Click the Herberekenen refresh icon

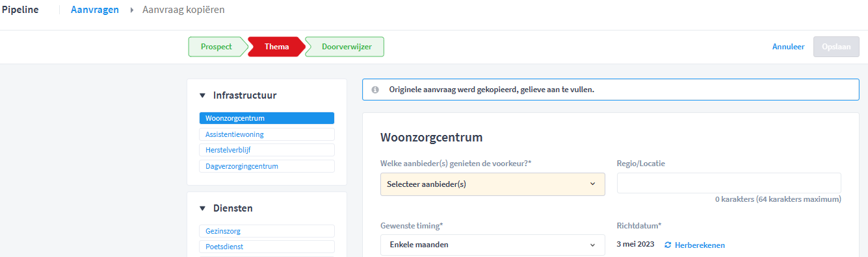(x=668, y=245)
